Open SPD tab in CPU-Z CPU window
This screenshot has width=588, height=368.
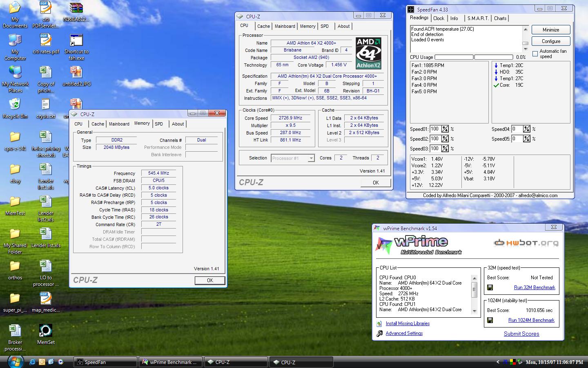tap(325, 26)
